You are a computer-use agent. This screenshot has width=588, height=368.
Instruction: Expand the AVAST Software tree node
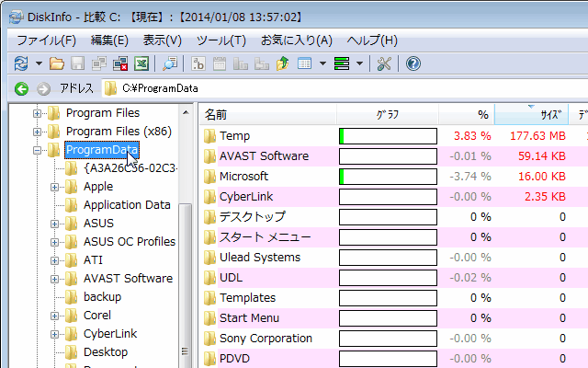55,279
